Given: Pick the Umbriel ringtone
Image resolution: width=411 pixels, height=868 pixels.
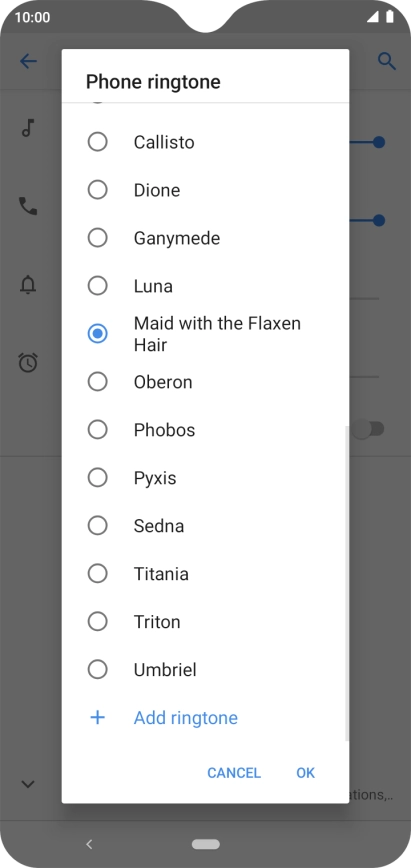Looking at the screenshot, I should coord(205,670).
